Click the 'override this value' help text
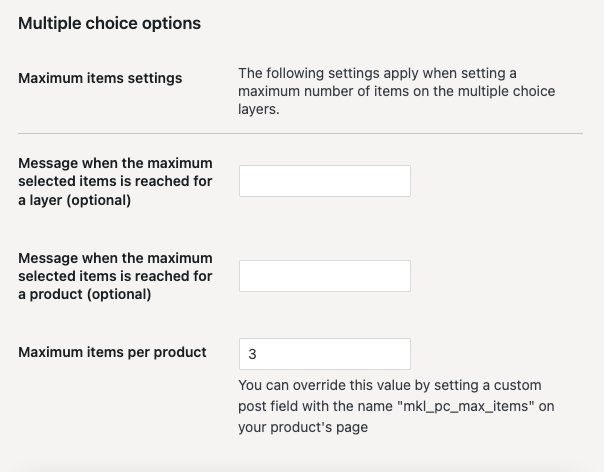 [x=396, y=406]
